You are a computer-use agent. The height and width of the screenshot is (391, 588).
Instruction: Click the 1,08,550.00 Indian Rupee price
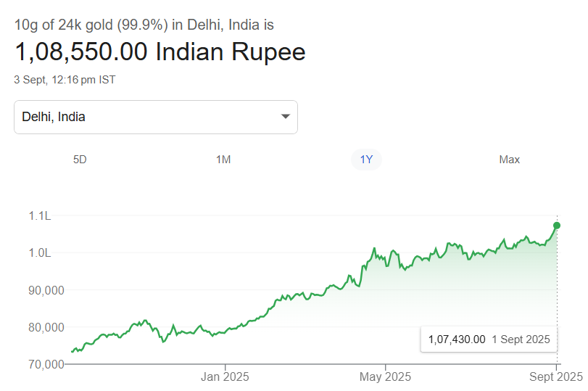160,52
